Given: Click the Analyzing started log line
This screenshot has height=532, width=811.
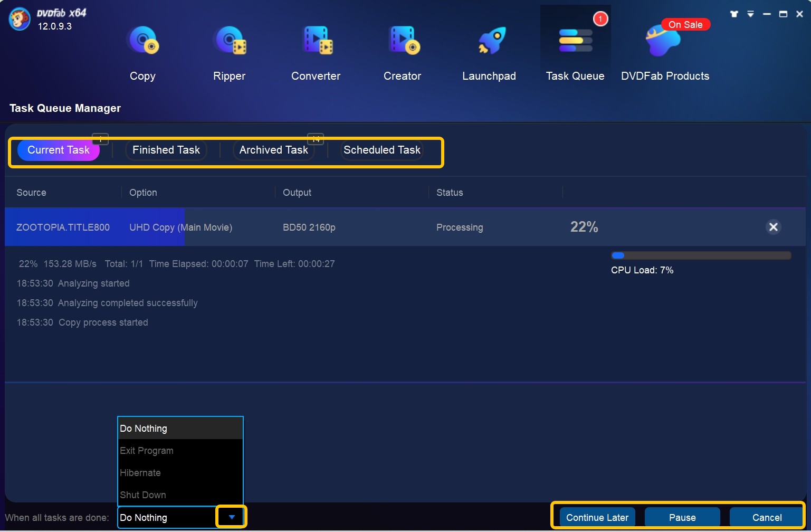Looking at the screenshot, I should point(73,283).
